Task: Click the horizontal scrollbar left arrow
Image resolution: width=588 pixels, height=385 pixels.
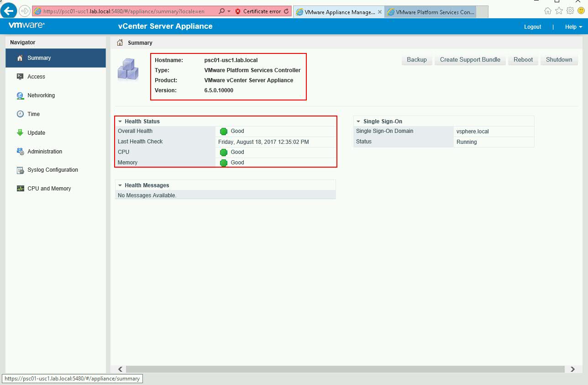Action: 121,369
